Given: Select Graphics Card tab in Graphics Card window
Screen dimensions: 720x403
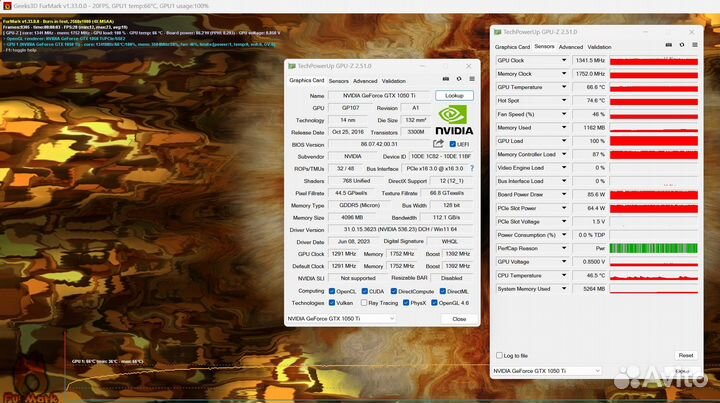Looking at the screenshot, I should pos(306,80).
